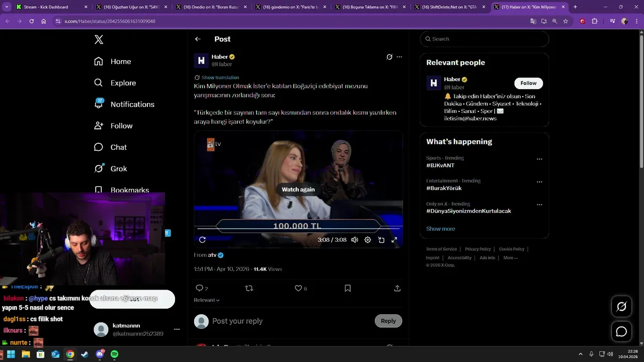The image size is (644, 362).
Task: Expand video to fullscreen
Action: pyautogui.click(x=394, y=240)
